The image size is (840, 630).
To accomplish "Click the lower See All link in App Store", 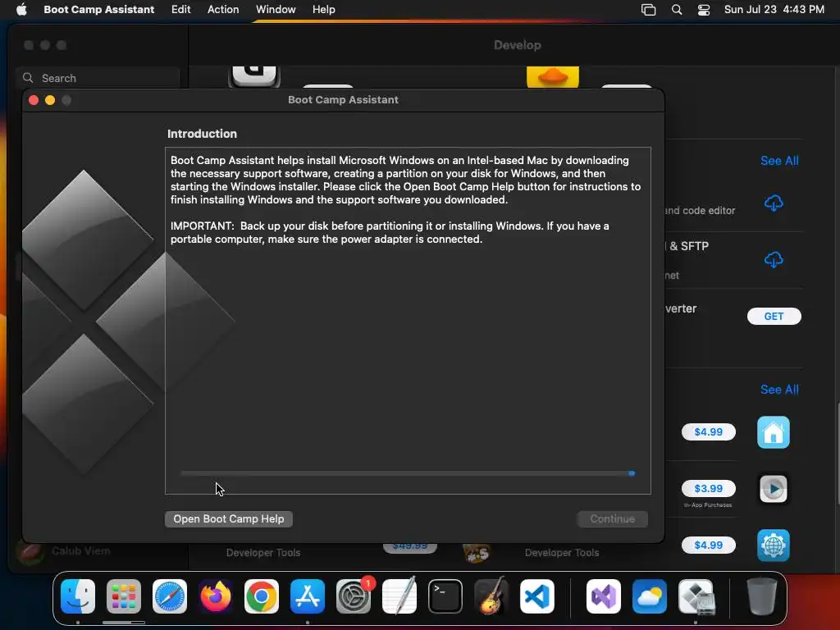I will [779, 390].
